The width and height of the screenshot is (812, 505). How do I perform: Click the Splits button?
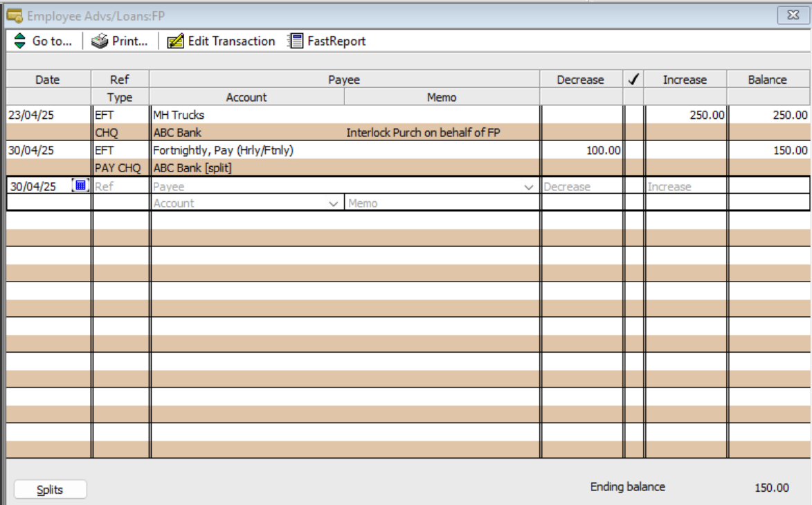(51, 490)
